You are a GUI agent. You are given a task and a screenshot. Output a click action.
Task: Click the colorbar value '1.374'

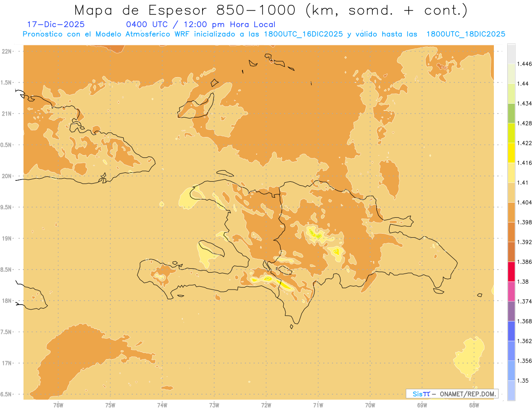tap(524, 301)
